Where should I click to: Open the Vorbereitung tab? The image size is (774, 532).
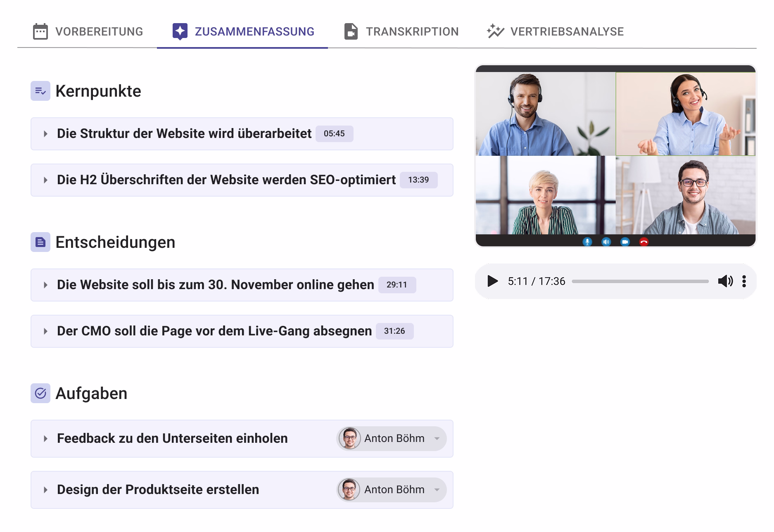(x=88, y=31)
